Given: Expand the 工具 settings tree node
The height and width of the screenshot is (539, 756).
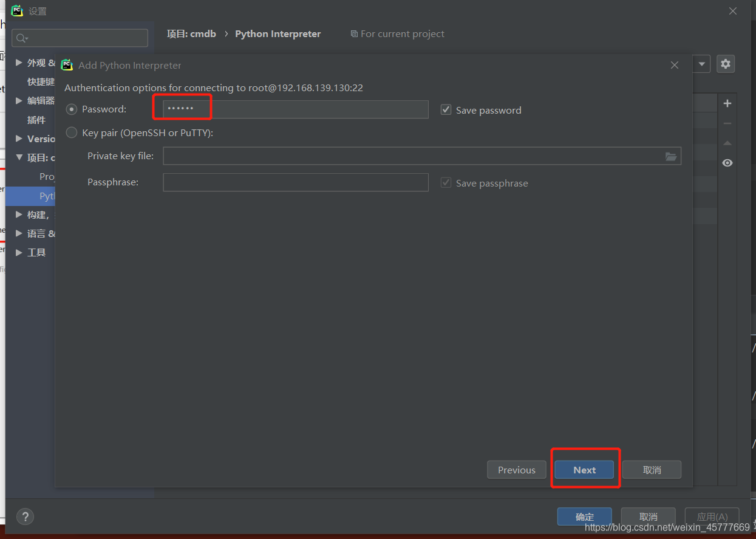Looking at the screenshot, I should pos(19,252).
